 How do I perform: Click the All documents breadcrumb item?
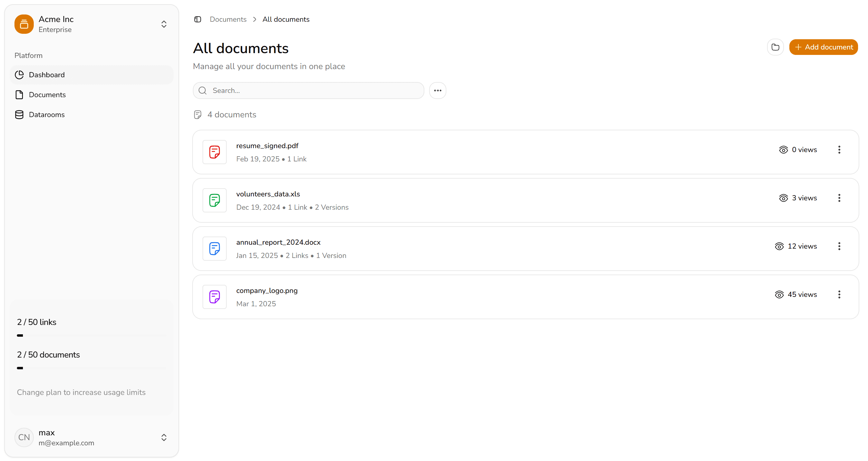coord(286,19)
